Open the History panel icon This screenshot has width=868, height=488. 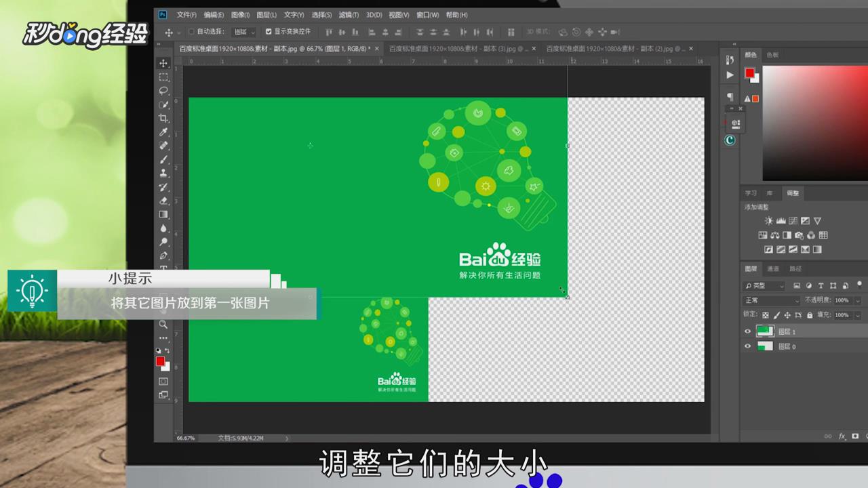[730, 61]
